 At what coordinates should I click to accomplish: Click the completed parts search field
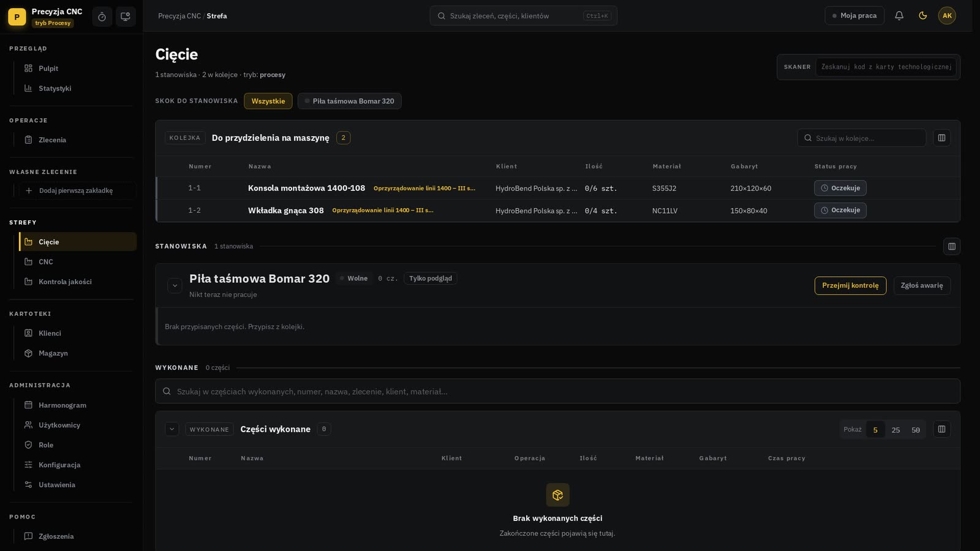(x=557, y=391)
